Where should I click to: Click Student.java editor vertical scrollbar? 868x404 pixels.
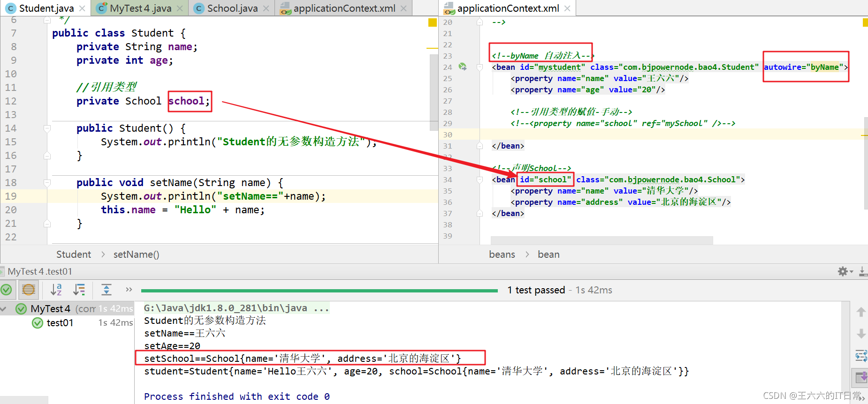point(434,92)
